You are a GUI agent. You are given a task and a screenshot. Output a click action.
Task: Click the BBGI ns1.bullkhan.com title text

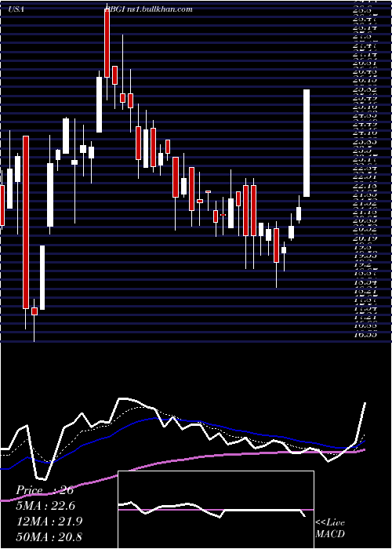148,9
